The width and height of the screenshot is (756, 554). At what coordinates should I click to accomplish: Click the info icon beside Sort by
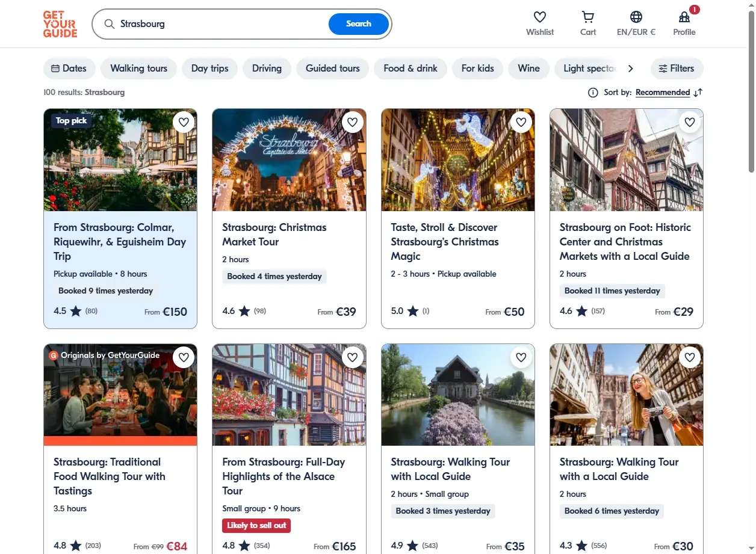coord(593,93)
